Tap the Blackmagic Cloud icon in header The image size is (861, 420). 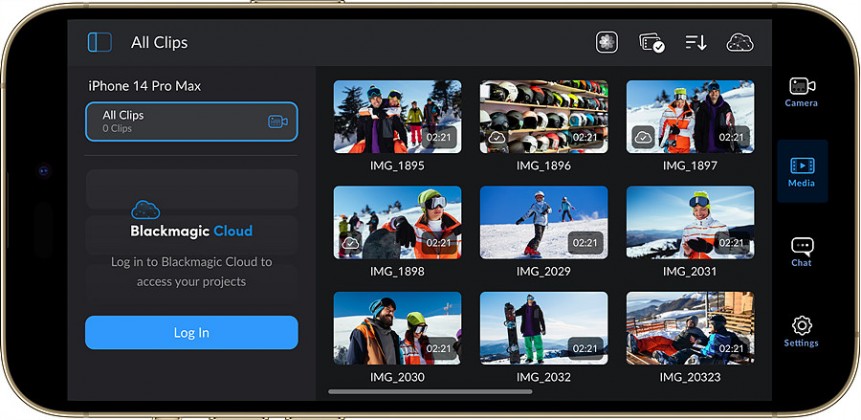coord(740,42)
